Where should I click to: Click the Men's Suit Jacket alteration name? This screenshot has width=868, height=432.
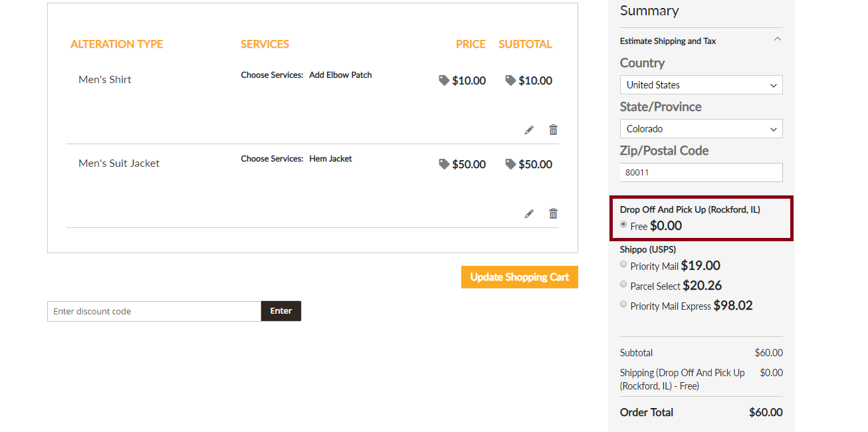point(119,163)
